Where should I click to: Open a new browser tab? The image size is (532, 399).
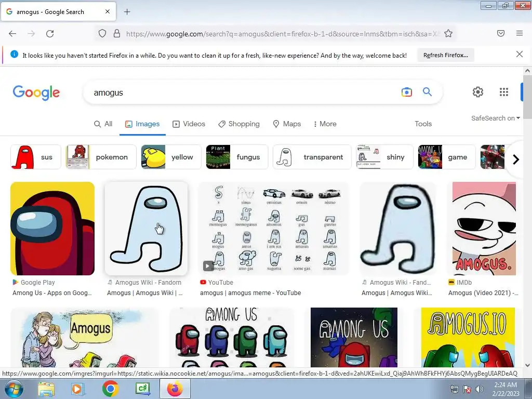tap(127, 12)
